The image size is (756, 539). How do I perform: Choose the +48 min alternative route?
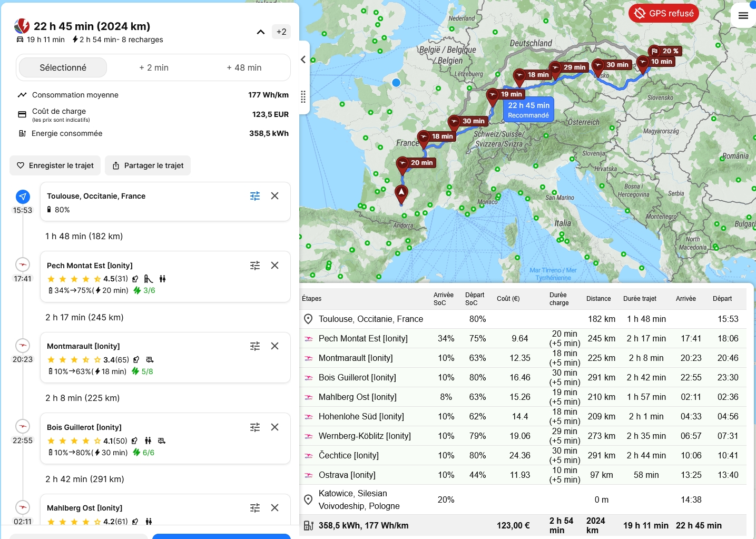pyautogui.click(x=244, y=68)
